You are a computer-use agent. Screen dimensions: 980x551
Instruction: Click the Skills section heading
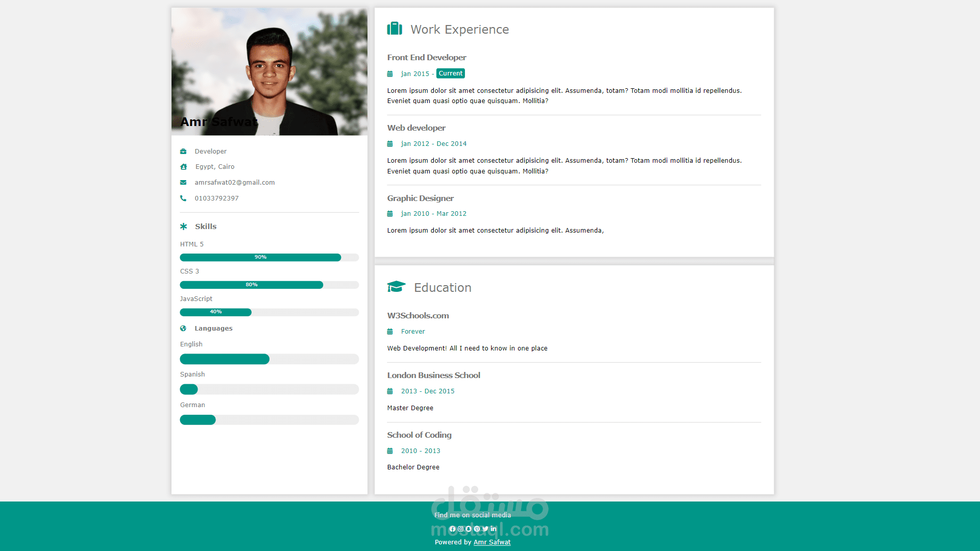[206, 227]
